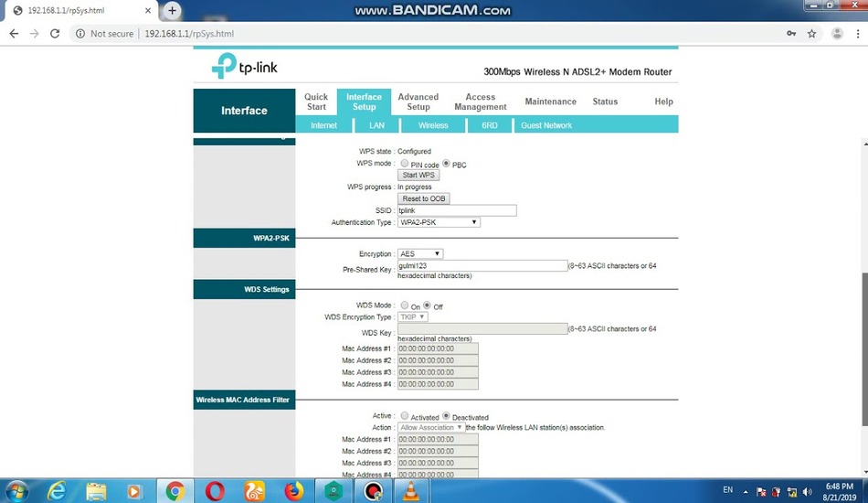Launch VLC media player from taskbar
Viewport: 868px width, 503px height.
pos(411,491)
